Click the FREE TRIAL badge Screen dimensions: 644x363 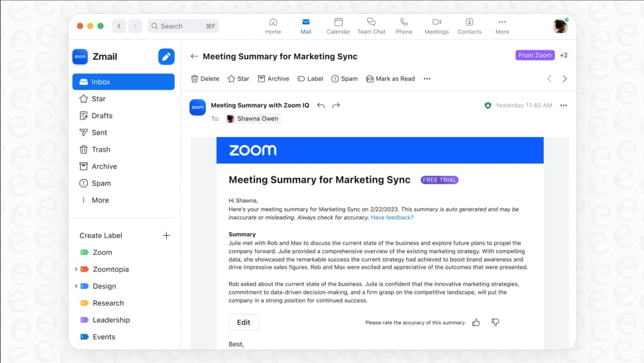click(439, 180)
